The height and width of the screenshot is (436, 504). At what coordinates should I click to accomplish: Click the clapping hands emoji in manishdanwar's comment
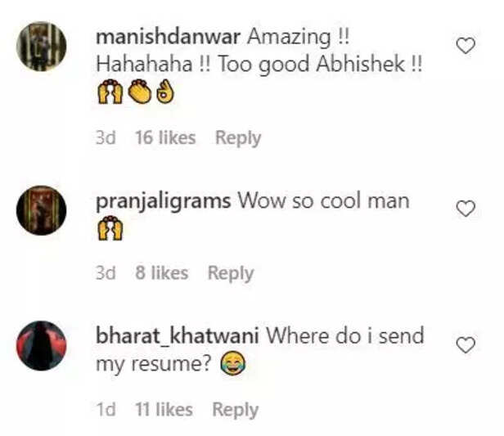(x=139, y=92)
